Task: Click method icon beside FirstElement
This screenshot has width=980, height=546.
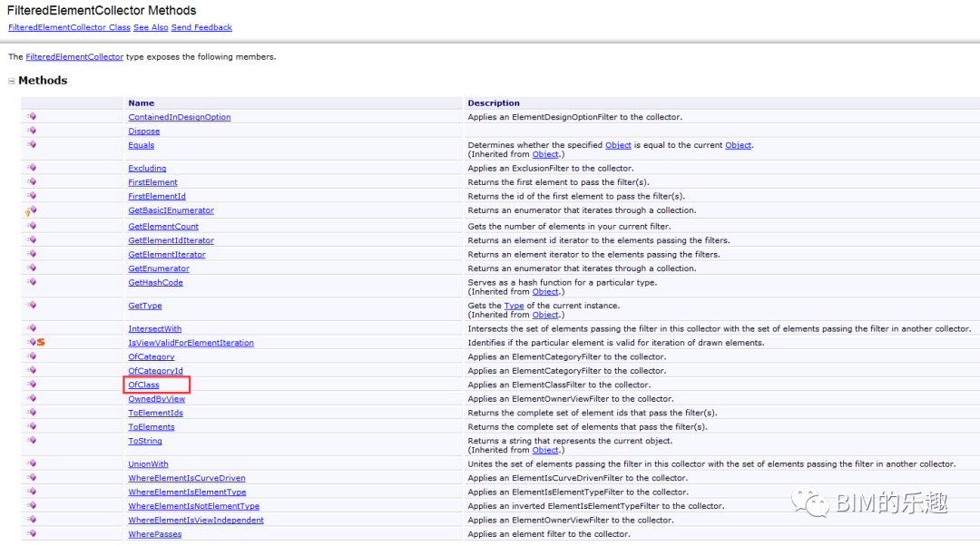Action: pos(32,181)
